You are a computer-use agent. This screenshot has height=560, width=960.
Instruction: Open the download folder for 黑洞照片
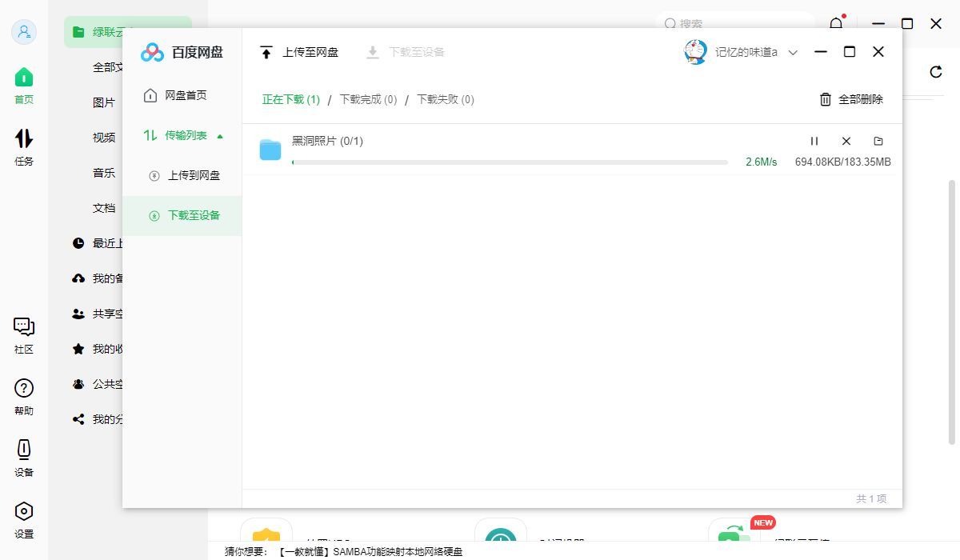click(x=878, y=141)
